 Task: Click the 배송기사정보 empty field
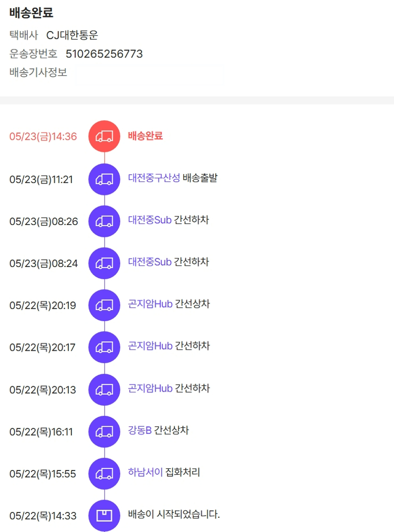coord(150,74)
